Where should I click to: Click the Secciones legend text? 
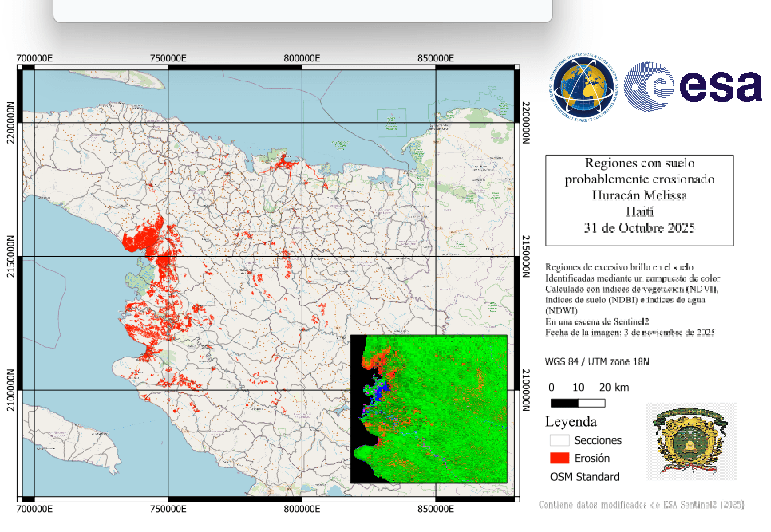[597, 439]
